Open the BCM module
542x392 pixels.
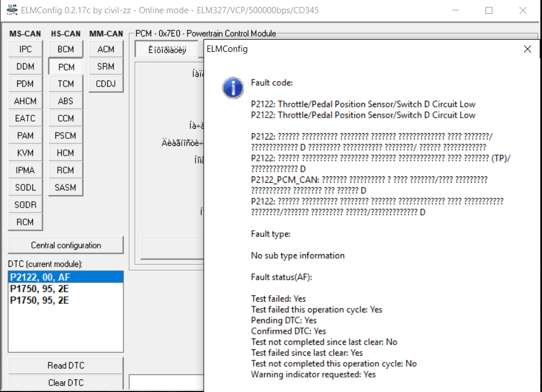(66, 50)
